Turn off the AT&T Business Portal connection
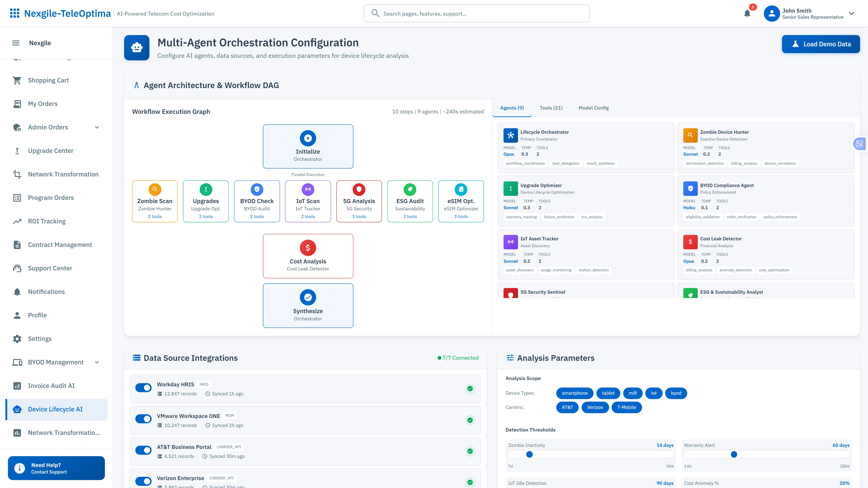868x488 pixels. click(143, 450)
